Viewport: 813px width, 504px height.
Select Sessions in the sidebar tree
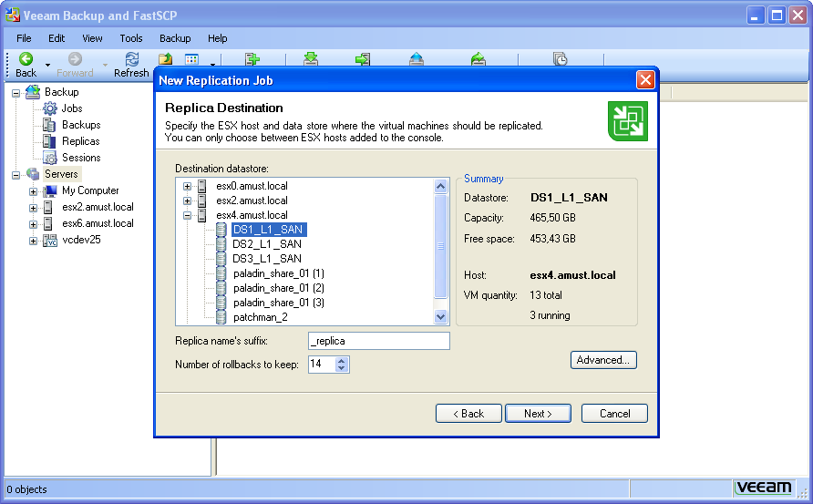pos(81,158)
